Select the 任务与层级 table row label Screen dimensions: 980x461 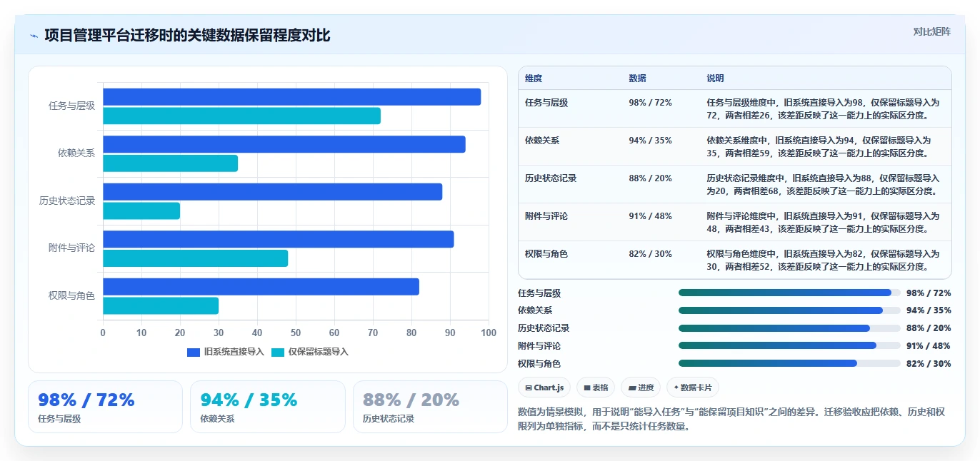546,103
